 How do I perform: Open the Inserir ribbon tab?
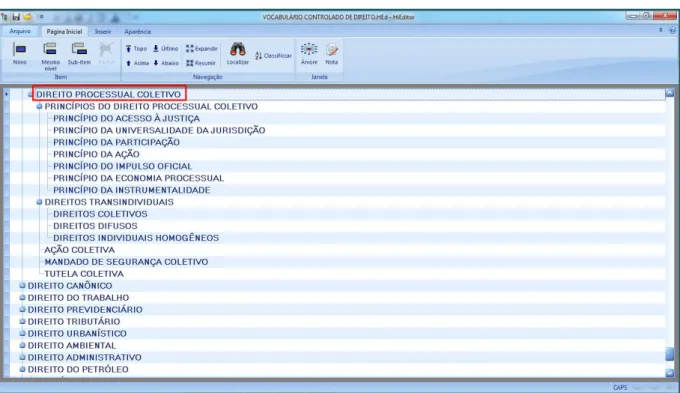pos(103,32)
